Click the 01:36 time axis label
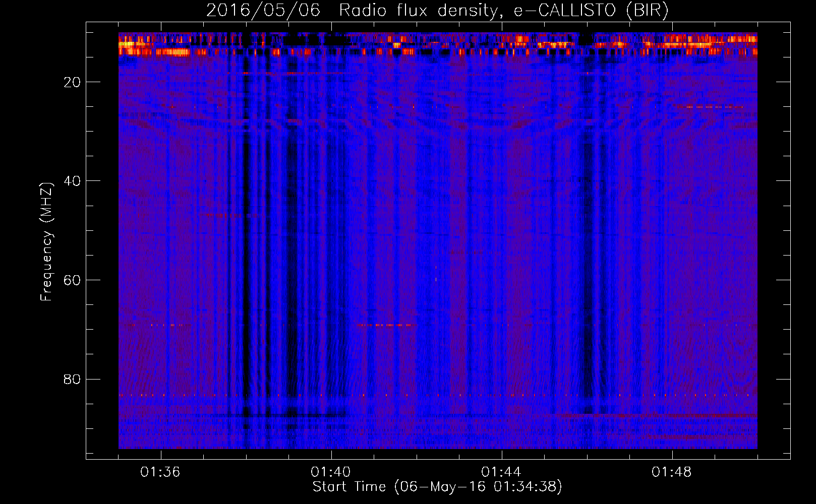Screen dimensions: 816x504 160,472
